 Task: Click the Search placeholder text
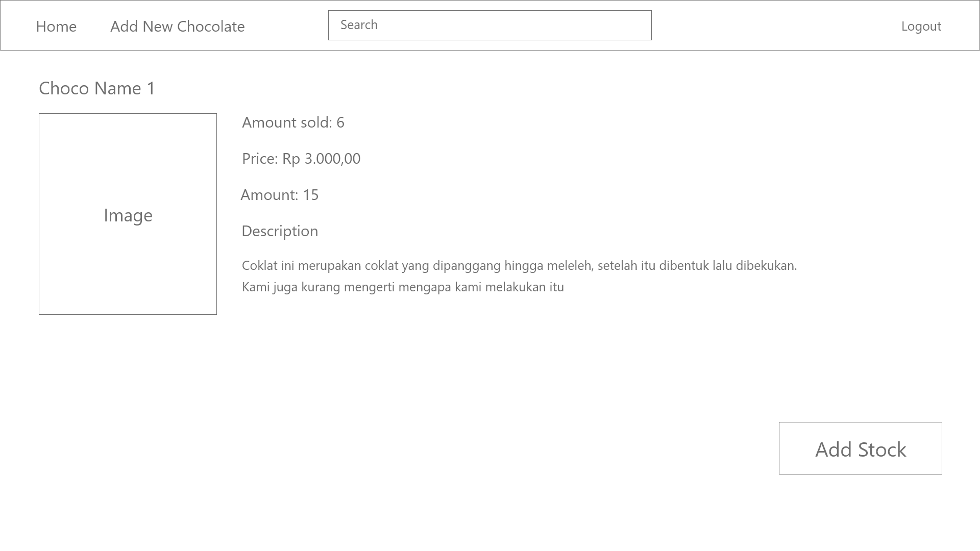(x=359, y=25)
